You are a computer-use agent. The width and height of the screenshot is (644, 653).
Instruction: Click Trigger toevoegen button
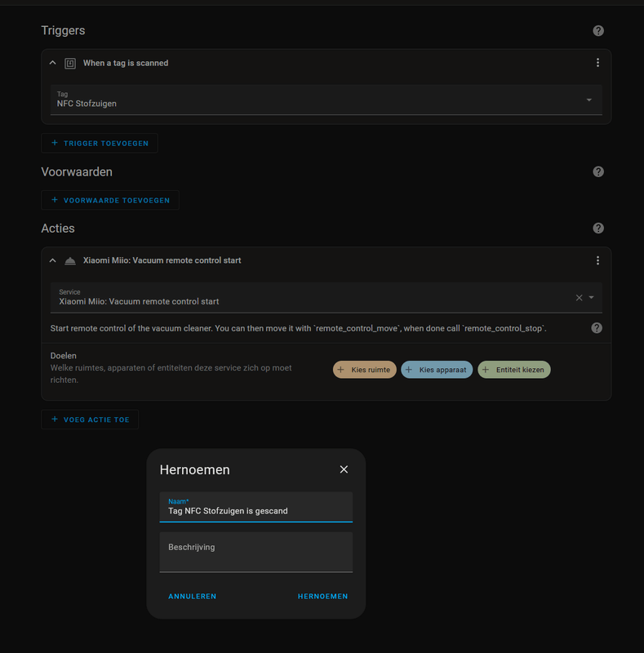100,144
